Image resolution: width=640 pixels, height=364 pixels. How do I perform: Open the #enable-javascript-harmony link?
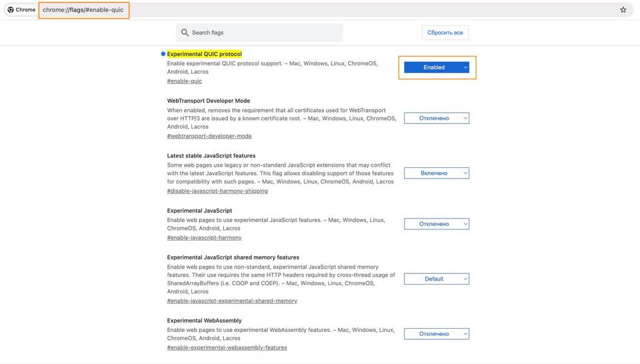pyautogui.click(x=204, y=237)
